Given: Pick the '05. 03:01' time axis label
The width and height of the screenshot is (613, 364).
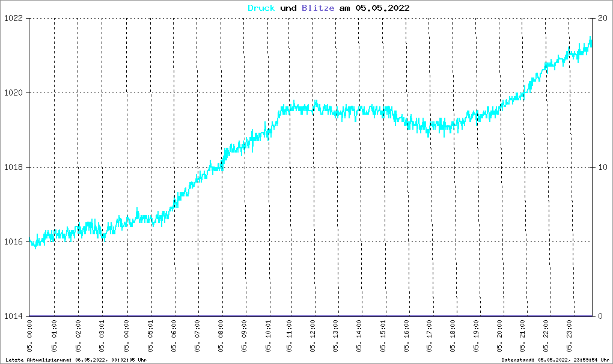Looking at the screenshot, I should 102,336.
